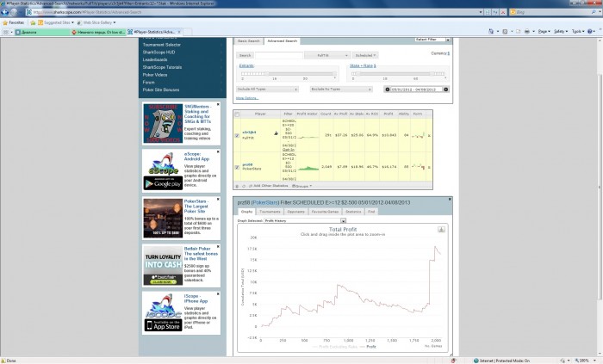
Task: Open the IE Tools menu dropdown
Action: (x=578, y=32)
